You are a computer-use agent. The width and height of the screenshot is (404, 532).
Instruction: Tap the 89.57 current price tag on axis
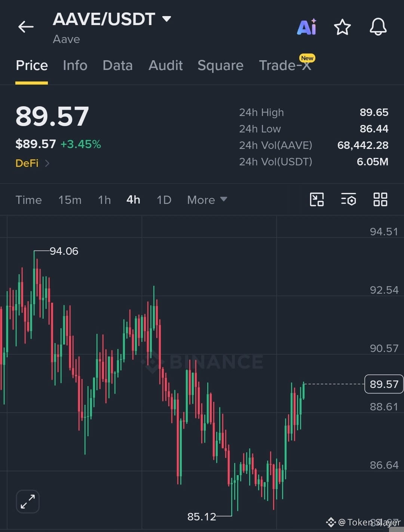[384, 384]
